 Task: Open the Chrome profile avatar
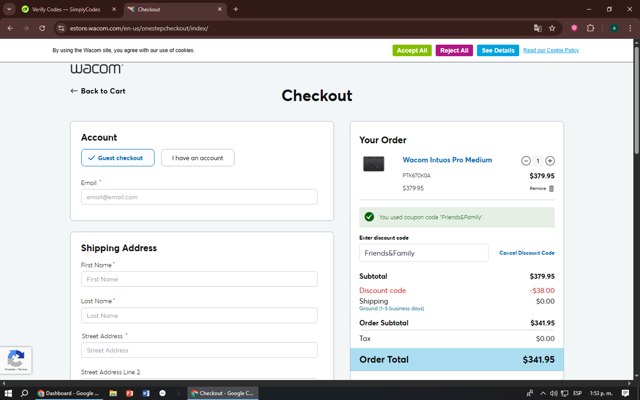tap(614, 28)
